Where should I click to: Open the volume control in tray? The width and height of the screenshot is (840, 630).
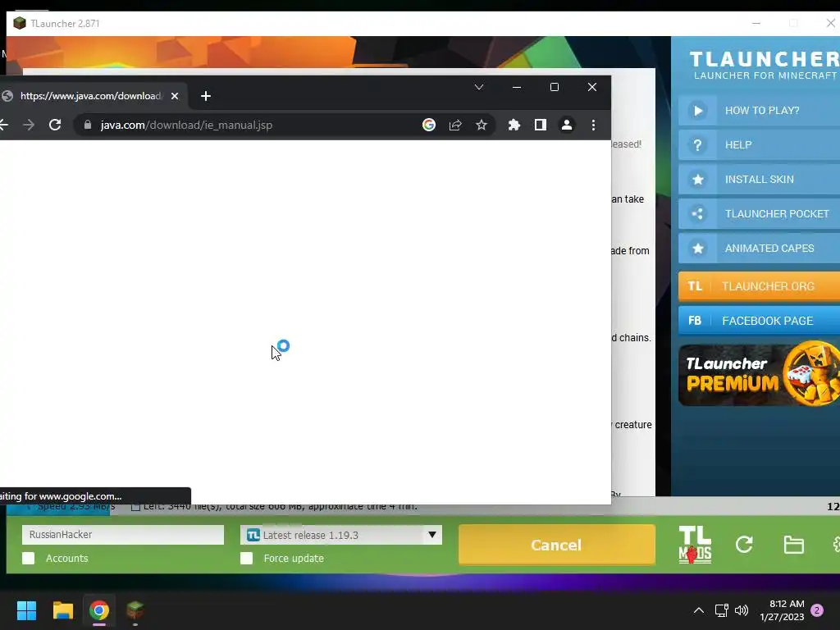742,610
